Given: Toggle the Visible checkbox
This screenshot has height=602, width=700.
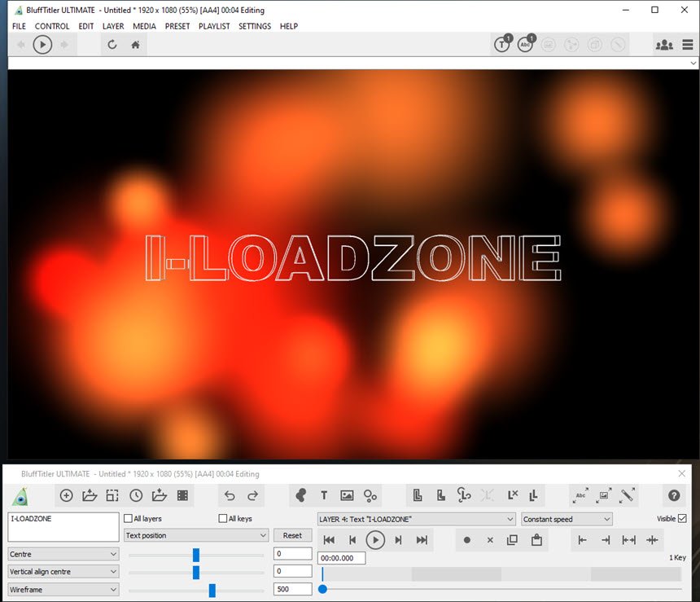Looking at the screenshot, I should 682,518.
